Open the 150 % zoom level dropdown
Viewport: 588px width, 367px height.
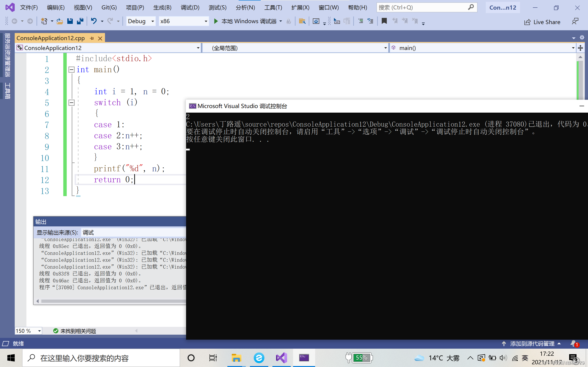(39, 331)
